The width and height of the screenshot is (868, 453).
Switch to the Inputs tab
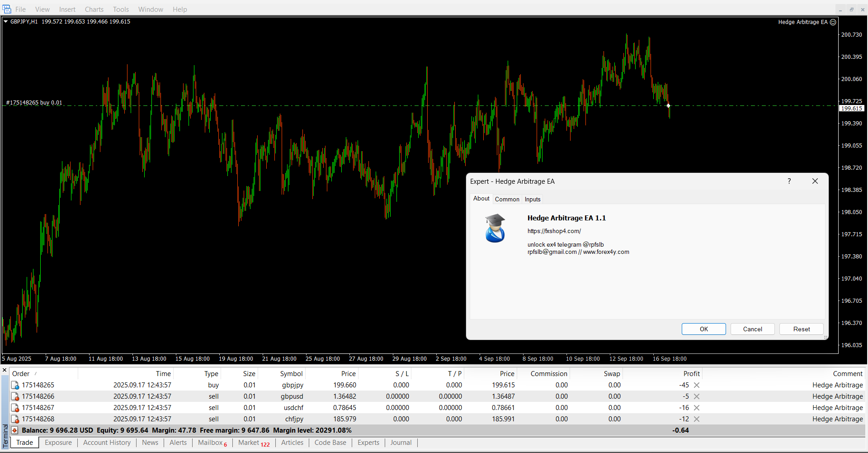tap(533, 199)
